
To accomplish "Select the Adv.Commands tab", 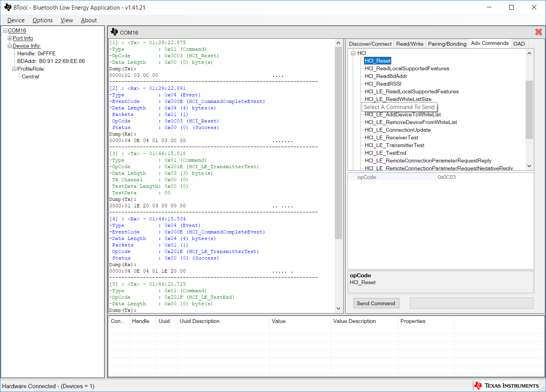I will (490, 43).
